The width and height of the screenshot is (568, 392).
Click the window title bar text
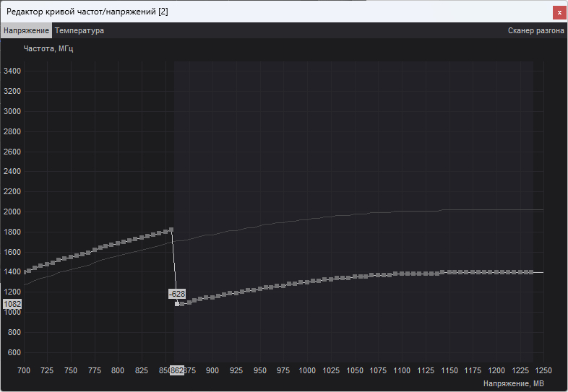pos(87,12)
